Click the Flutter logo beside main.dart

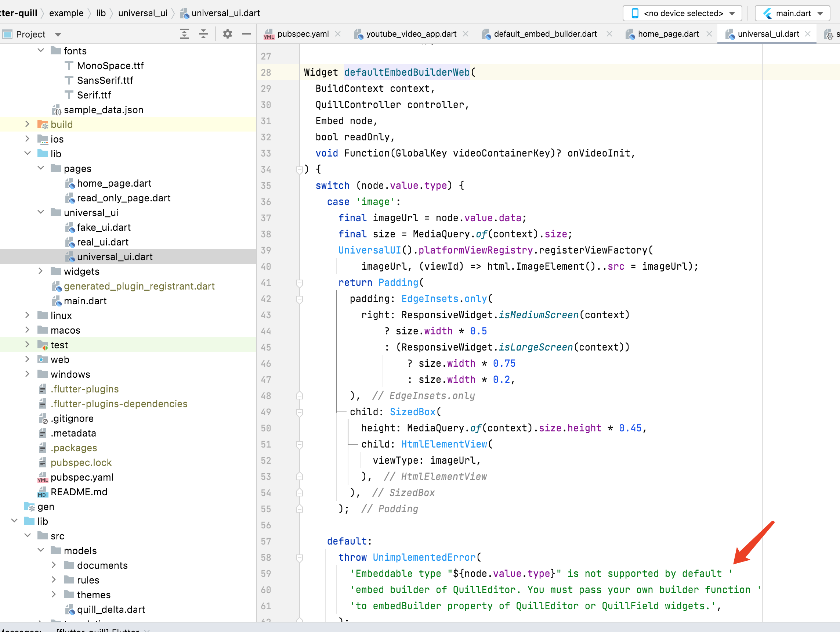[767, 13]
